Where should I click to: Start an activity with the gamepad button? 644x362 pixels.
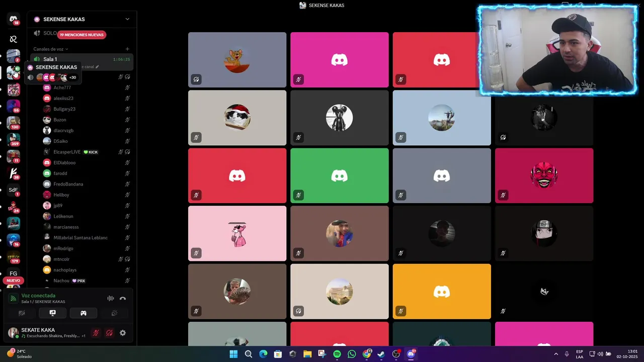84,313
